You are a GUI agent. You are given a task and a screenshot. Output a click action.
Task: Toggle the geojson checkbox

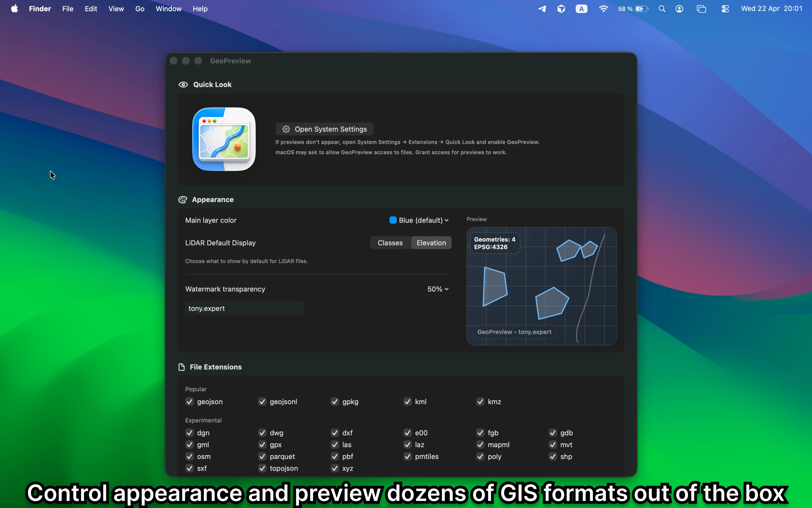189,402
